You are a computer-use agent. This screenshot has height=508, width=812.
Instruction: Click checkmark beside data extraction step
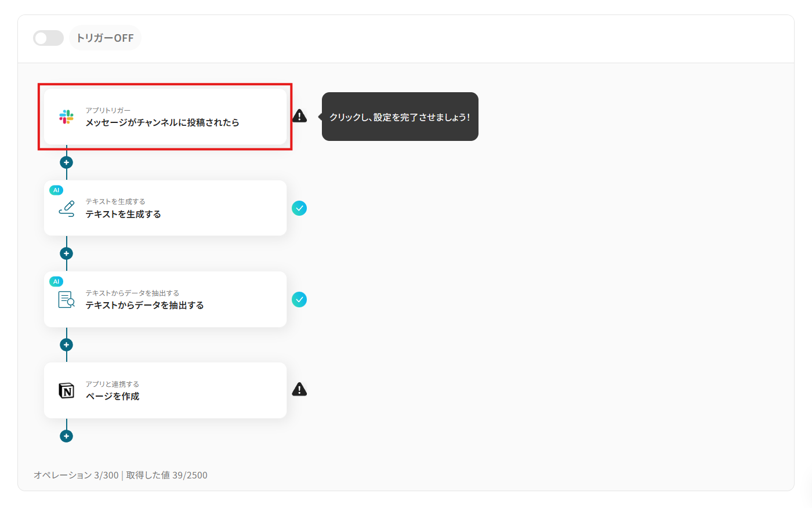(299, 299)
